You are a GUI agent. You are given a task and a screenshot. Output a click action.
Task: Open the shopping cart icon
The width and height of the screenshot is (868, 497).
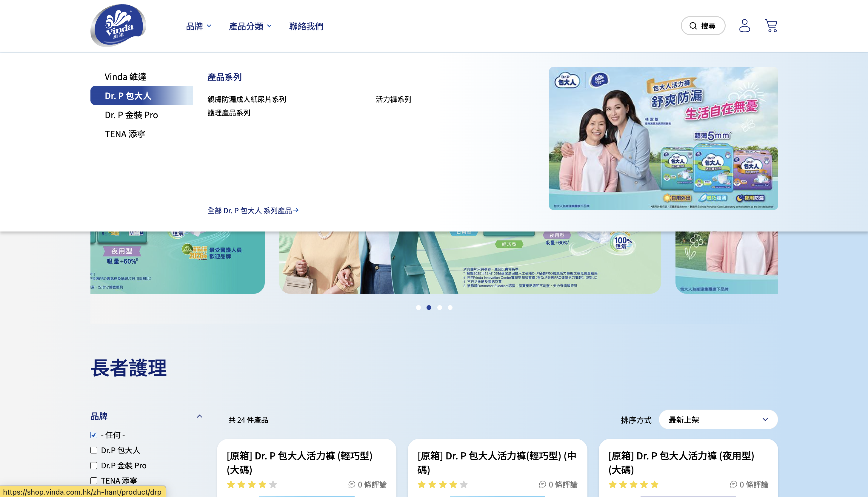pyautogui.click(x=771, y=26)
